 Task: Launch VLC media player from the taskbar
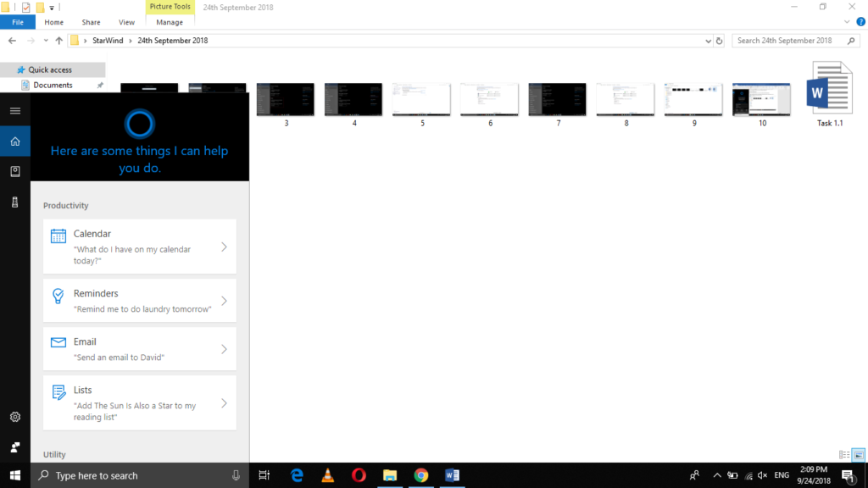click(x=326, y=475)
